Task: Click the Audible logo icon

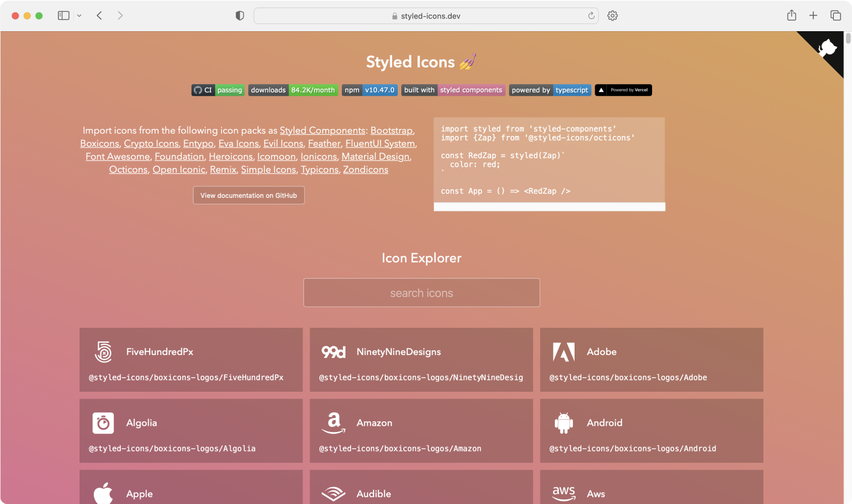Action: [333, 494]
